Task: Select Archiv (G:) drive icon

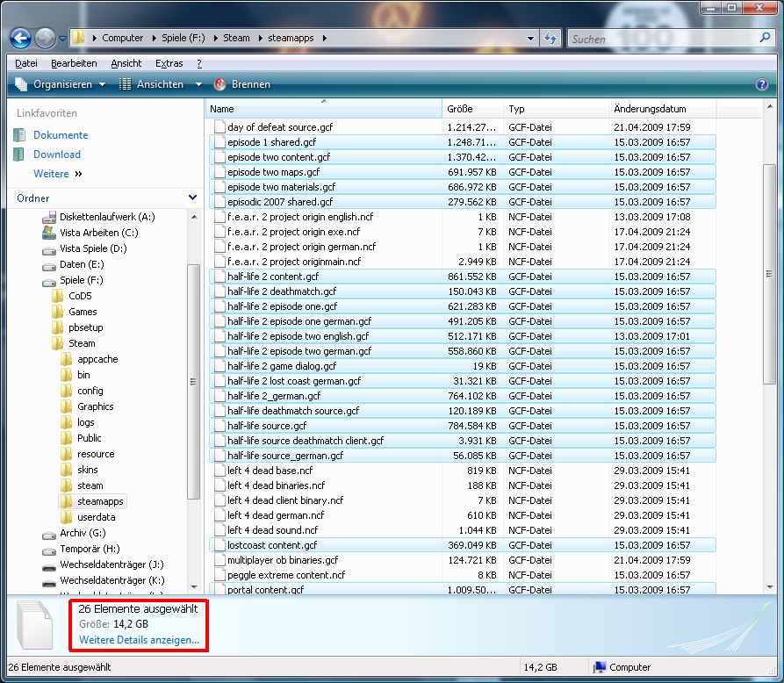Action: pos(49,534)
